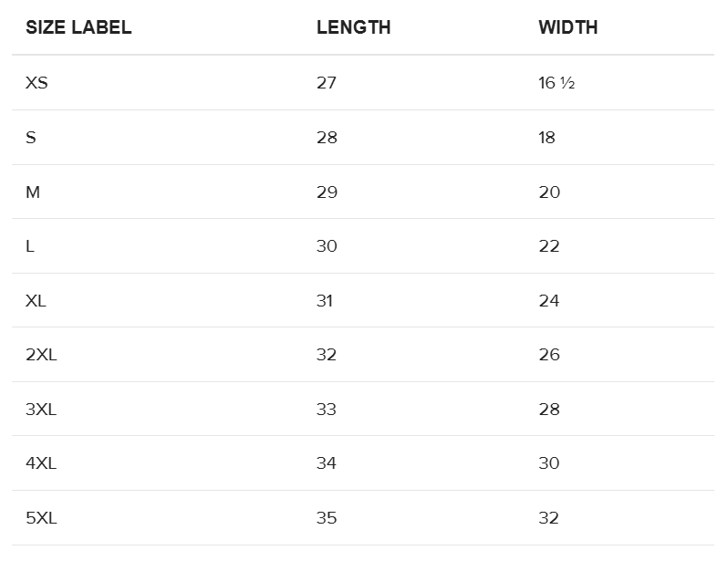
Task: Click the length value 27
Action: pos(327,83)
